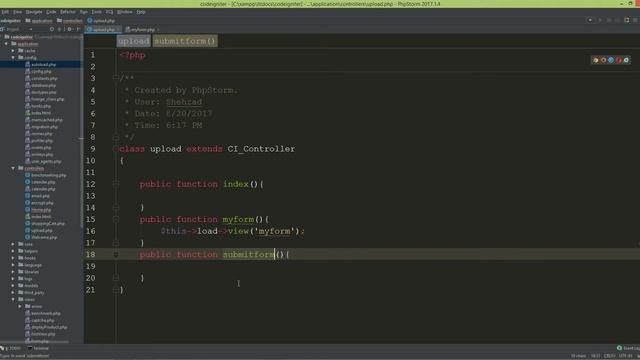Open in Firefox browser icon in editor
The width and height of the screenshot is (640, 360).
point(603,60)
